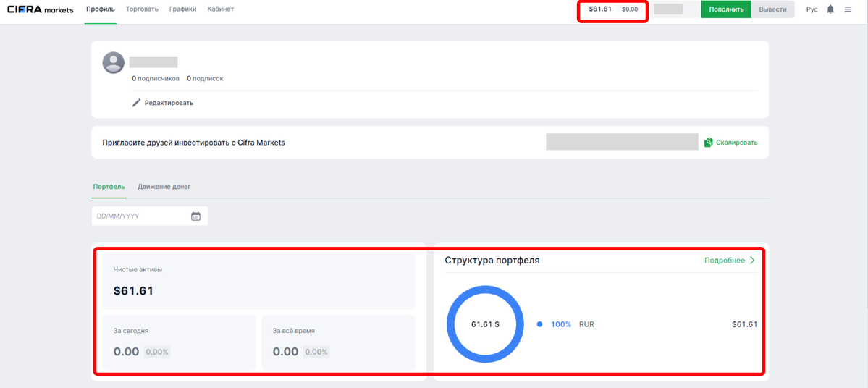Open the calendar date picker icon
868x388 pixels.
tap(195, 216)
